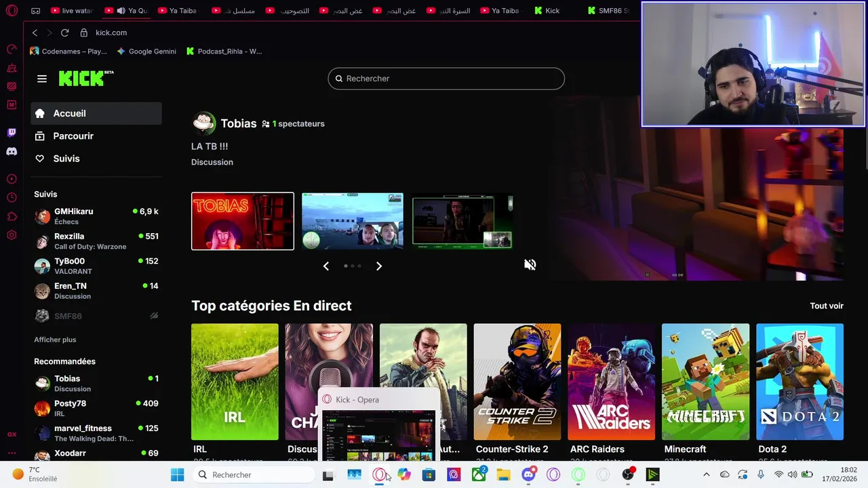
Task: Click Tobias streamer name in featured header
Action: pyautogui.click(x=239, y=123)
